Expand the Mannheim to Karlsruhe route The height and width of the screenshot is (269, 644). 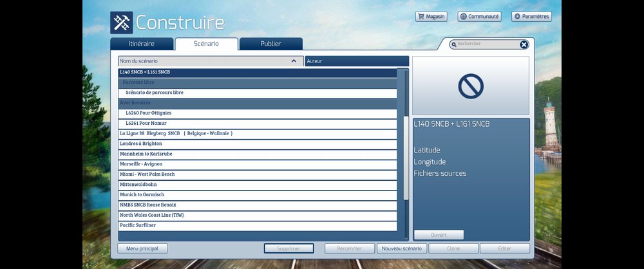click(x=258, y=154)
